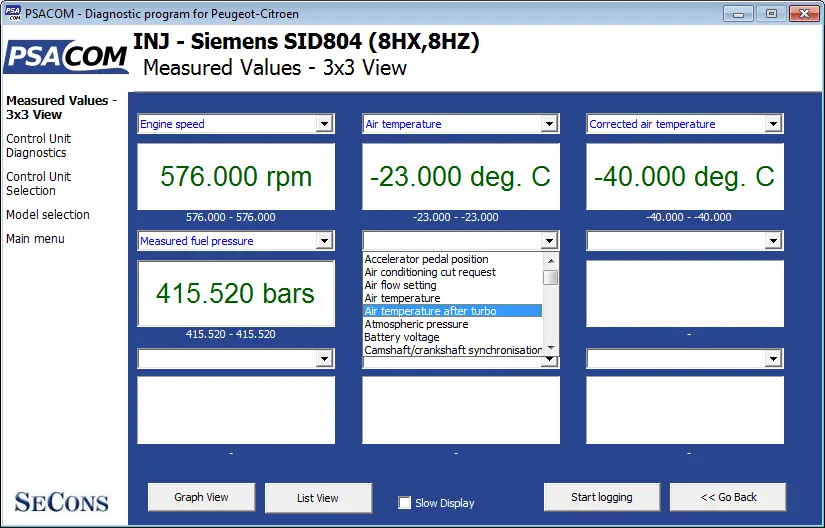825x528 pixels.
Task: Click the PSA COM title bar icon
Action: tap(13, 13)
